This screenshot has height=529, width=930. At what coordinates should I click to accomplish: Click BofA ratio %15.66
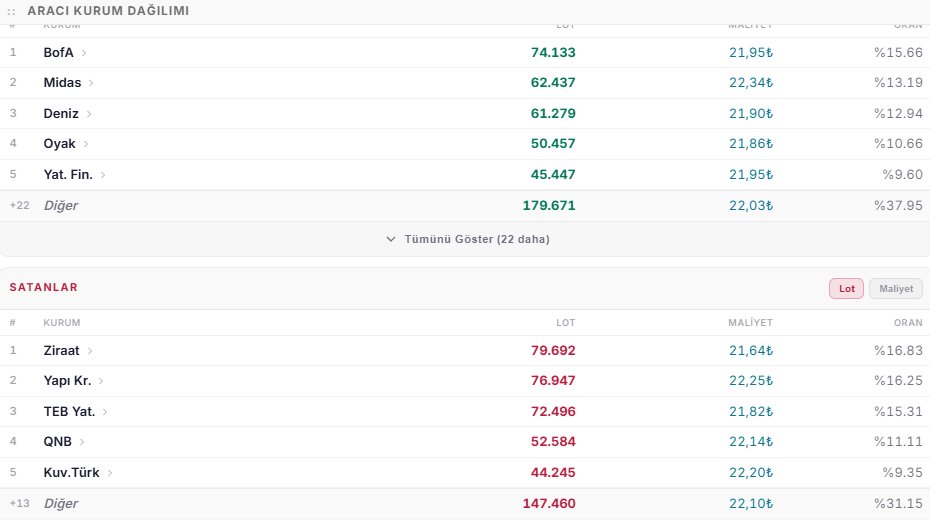coord(898,52)
